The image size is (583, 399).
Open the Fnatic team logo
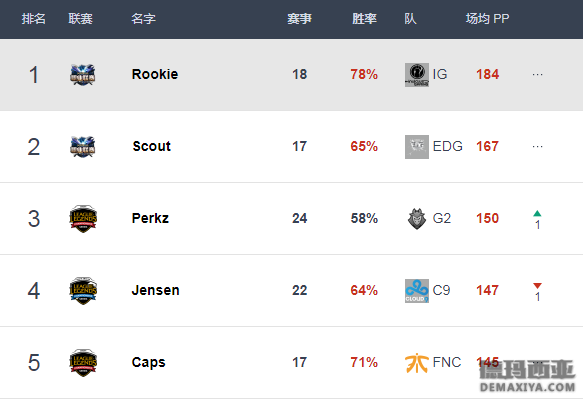pos(417,363)
